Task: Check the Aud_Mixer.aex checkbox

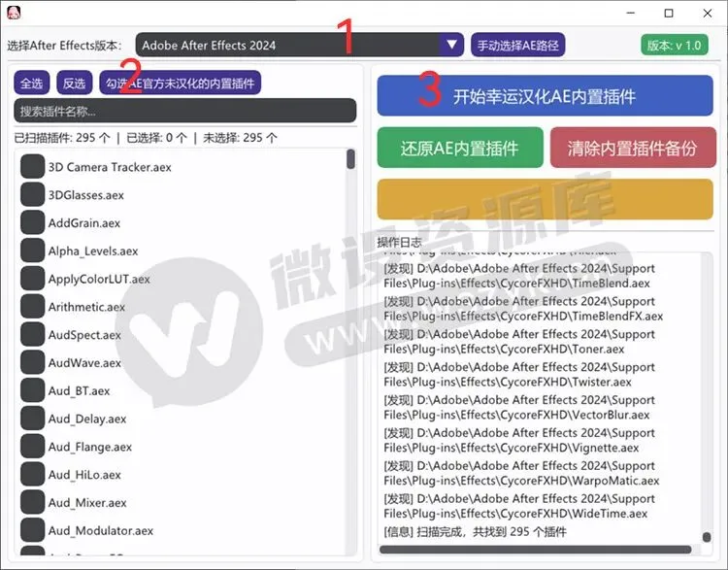Action: [32, 502]
